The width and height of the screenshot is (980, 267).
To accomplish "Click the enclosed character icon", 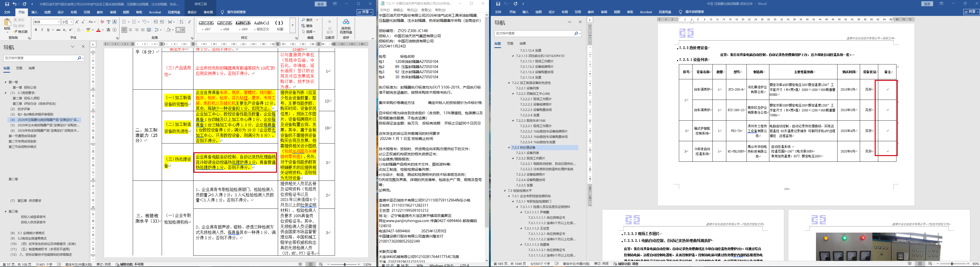I will (x=115, y=30).
